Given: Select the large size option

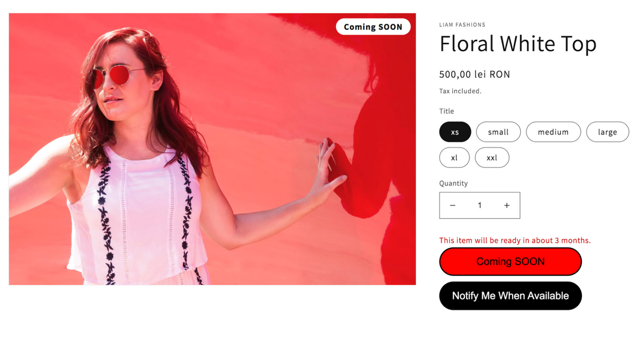Looking at the screenshot, I should click(607, 132).
